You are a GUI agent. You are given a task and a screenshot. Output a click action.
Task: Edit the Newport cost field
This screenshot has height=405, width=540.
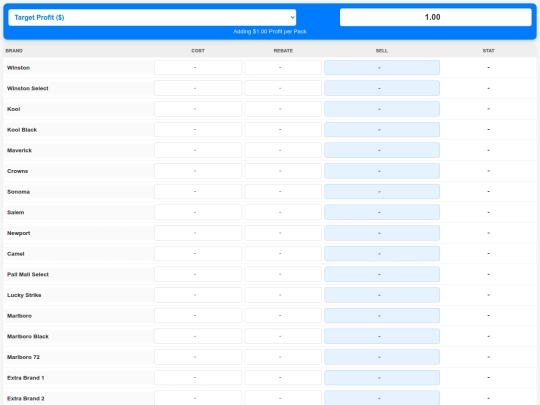click(x=198, y=233)
